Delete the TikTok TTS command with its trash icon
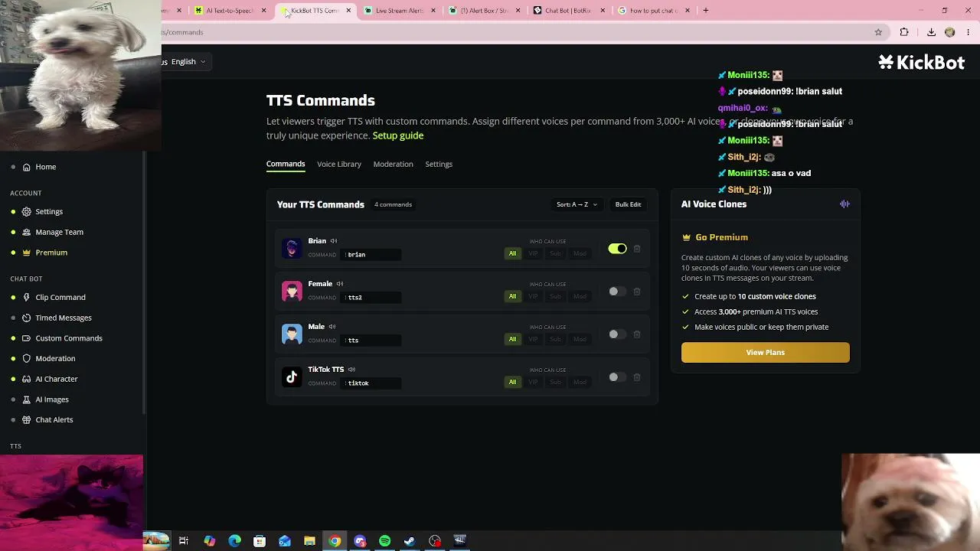 click(637, 377)
